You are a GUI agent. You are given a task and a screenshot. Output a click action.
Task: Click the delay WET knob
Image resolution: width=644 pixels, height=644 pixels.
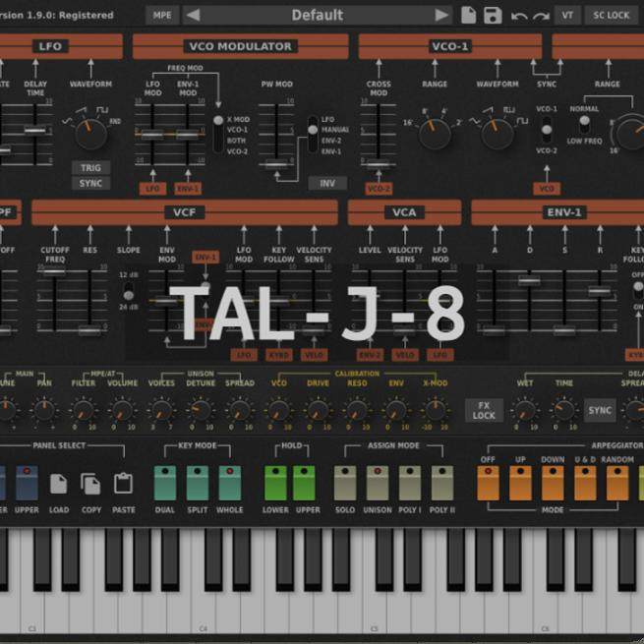pos(524,410)
